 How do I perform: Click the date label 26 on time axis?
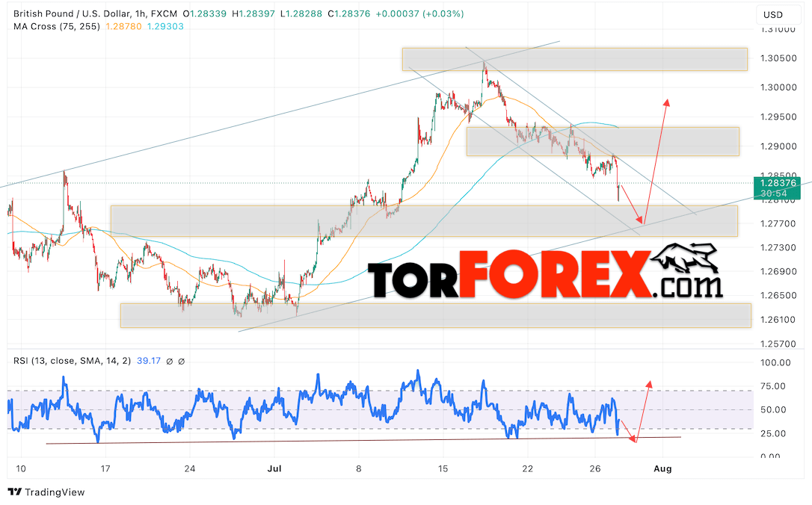click(x=595, y=469)
